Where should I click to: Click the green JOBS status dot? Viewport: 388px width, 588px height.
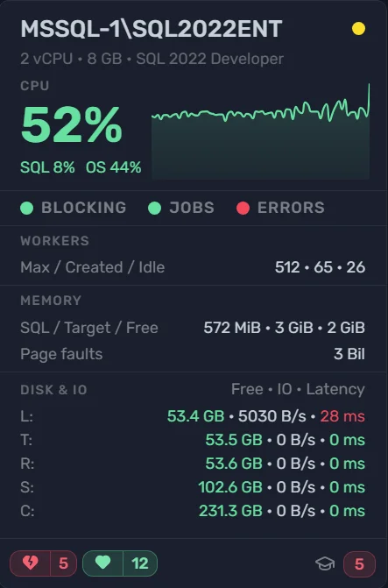pyautogui.click(x=154, y=208)
